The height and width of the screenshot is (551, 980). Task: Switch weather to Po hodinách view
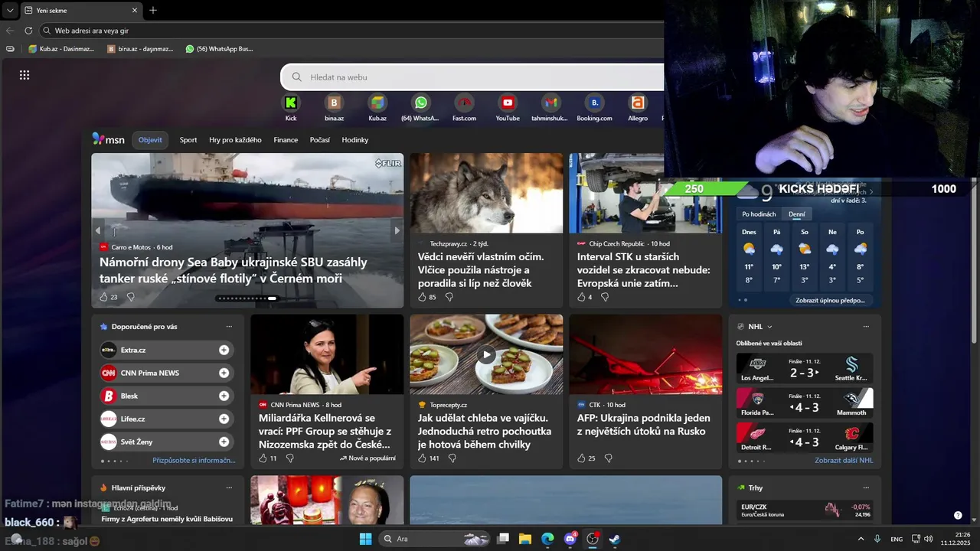pos(759,214)
